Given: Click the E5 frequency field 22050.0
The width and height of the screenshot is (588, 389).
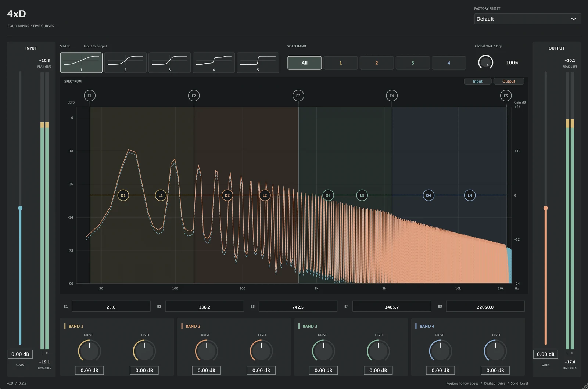Looking at the screenshot, I should 485,307.
